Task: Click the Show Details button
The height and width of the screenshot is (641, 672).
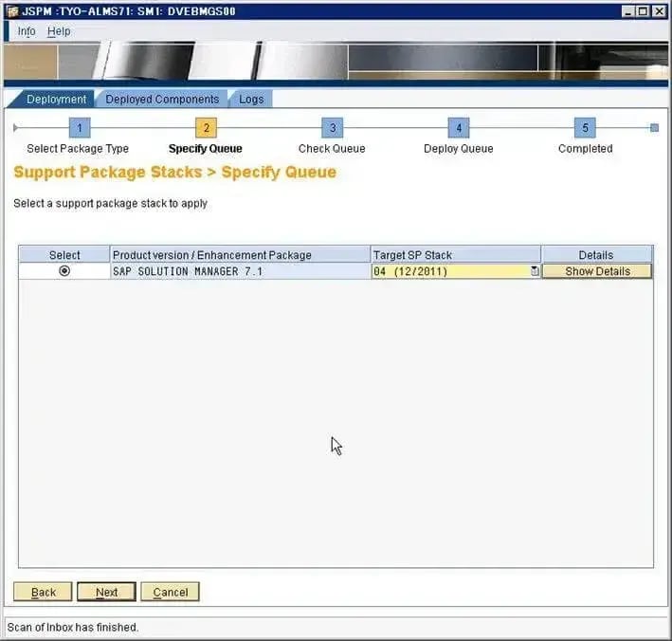Action: pos(597,271)
